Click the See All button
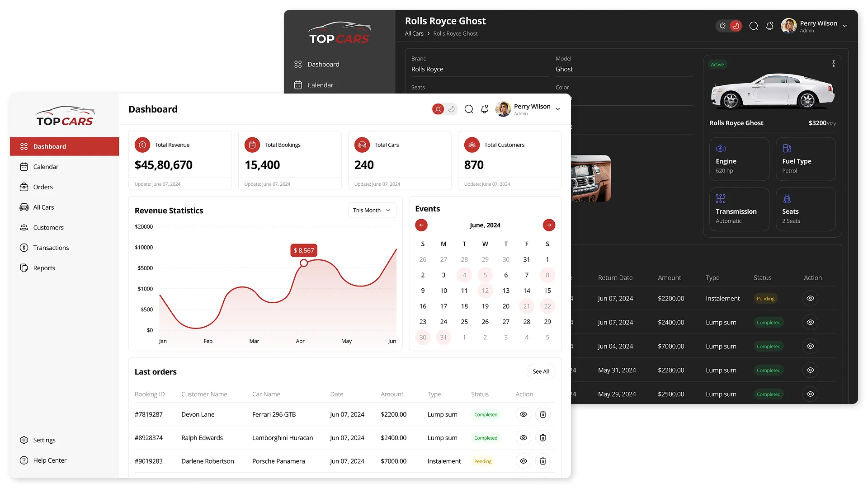This screenshot has height=488, width=868. [x=541, y=372]
